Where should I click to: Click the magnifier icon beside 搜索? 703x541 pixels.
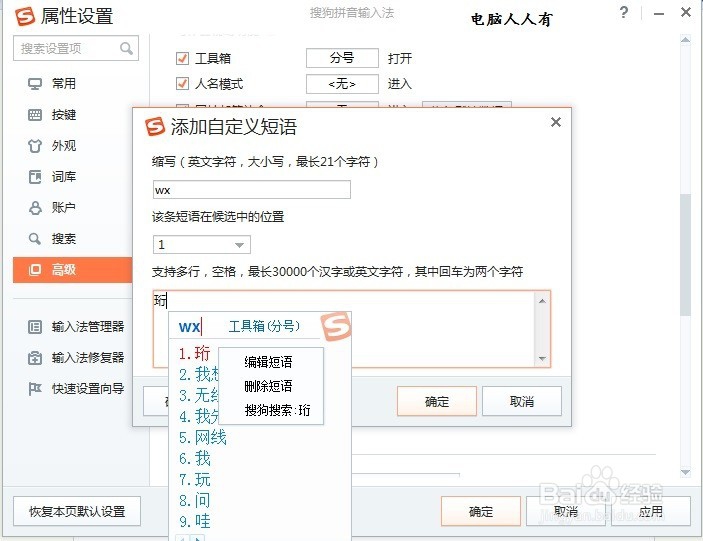(x=35, y=238)
